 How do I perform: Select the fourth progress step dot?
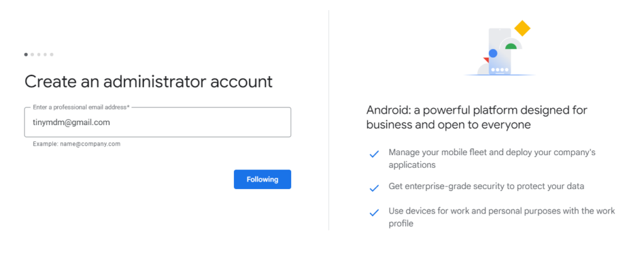(45, 54)
